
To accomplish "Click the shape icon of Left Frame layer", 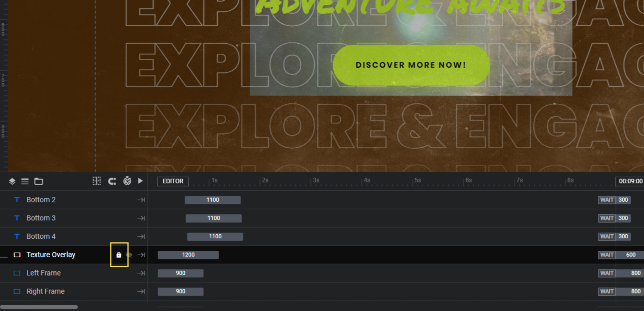I will click(x=17, y=273).
